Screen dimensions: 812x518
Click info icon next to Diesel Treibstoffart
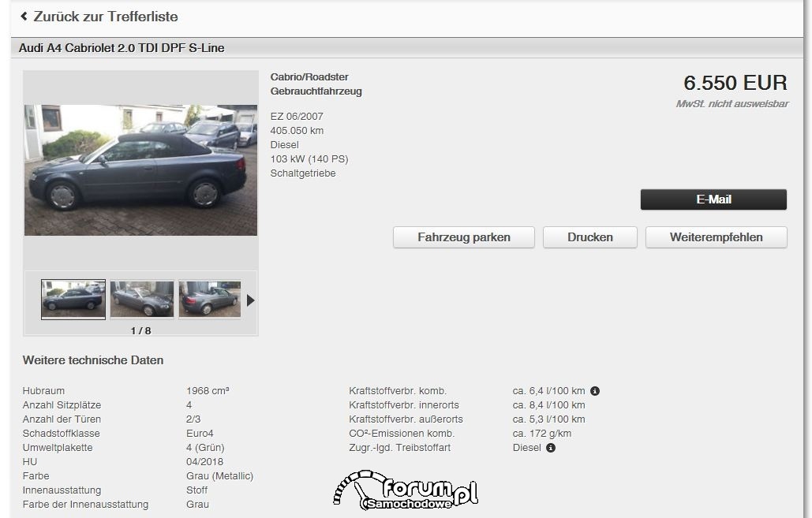(x=551, y=448)
